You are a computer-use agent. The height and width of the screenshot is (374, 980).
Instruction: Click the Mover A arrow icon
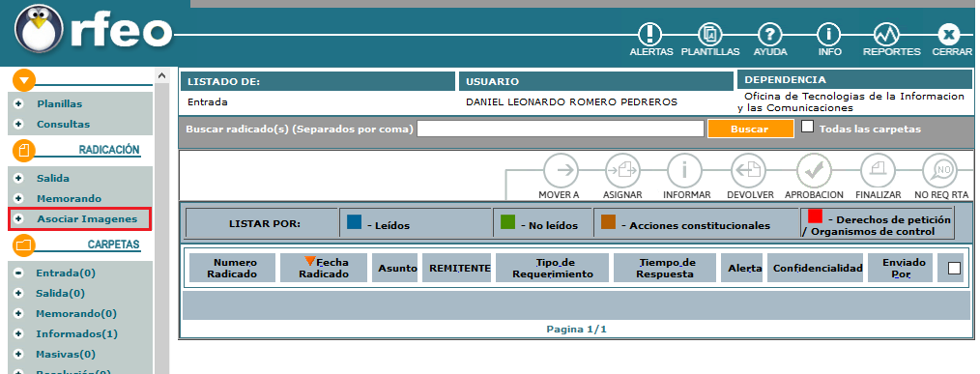point(561,170)
